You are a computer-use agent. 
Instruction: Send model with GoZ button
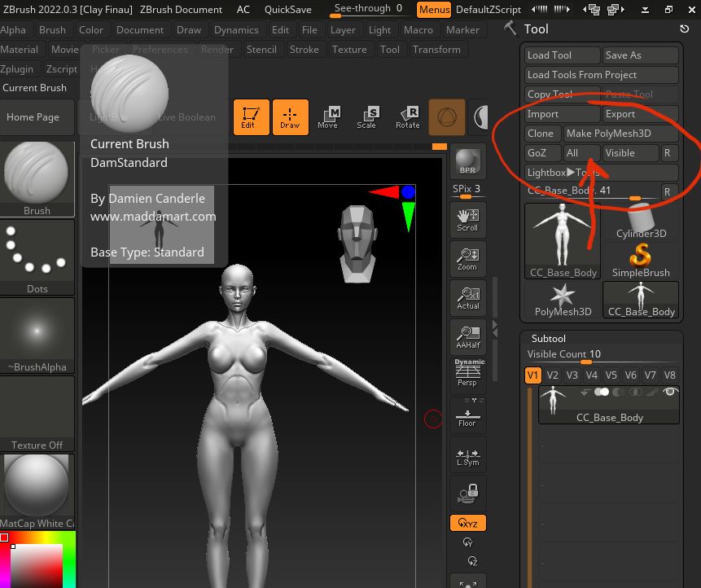coord(543,153)
